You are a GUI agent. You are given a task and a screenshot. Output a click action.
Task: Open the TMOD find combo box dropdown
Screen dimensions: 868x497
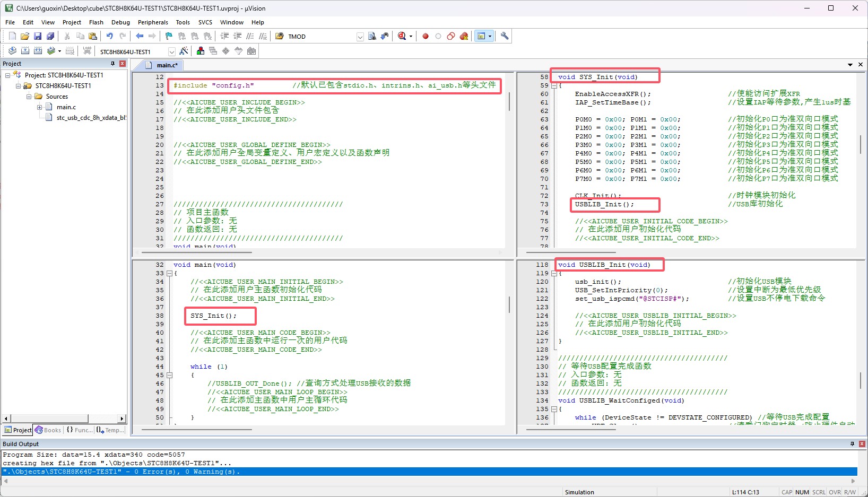click(x=360, y=37)
